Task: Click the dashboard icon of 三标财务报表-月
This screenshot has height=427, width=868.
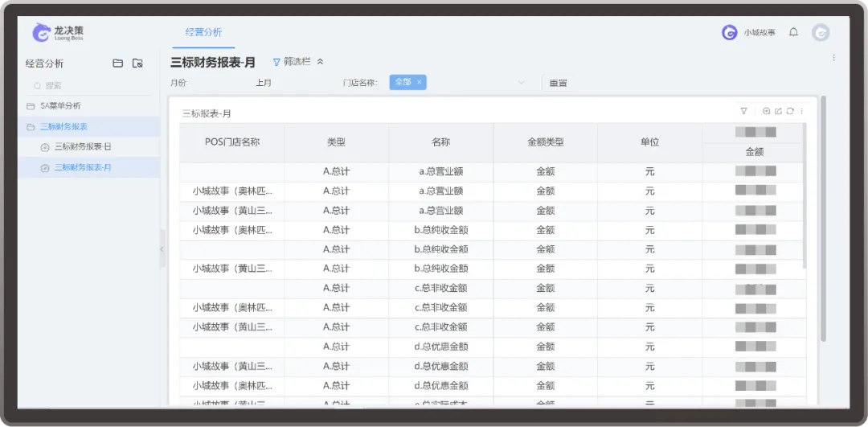Action: point(45,168)
